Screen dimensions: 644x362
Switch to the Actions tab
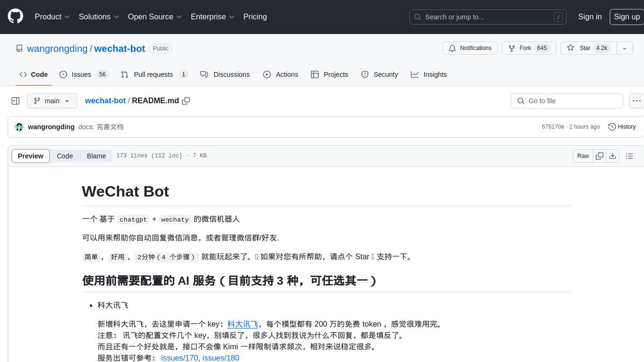[x=280, y=74]
